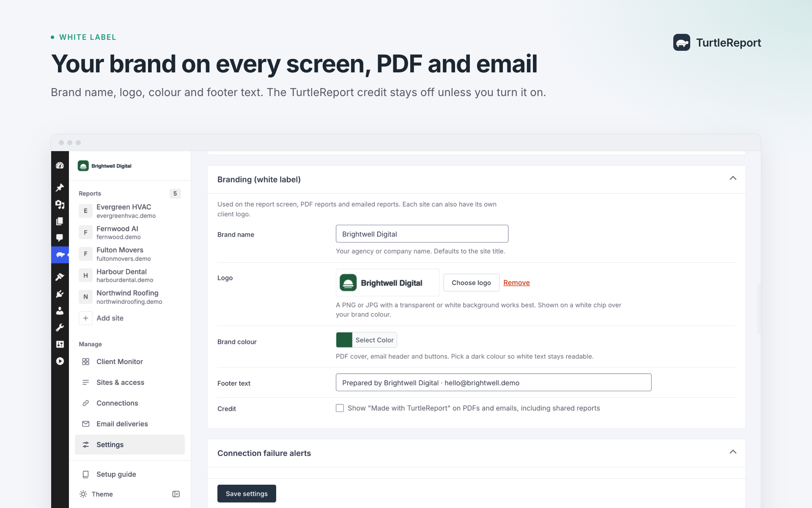The width and height of the screenshot is (812, 508).
Task: Open the Client Monitor page
Action: point(130,362)
